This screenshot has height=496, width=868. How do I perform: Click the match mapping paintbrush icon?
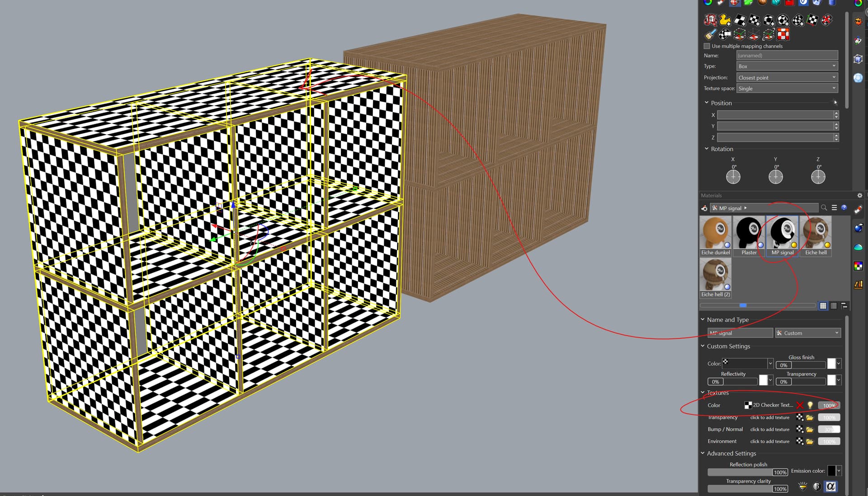pos(709,35)
